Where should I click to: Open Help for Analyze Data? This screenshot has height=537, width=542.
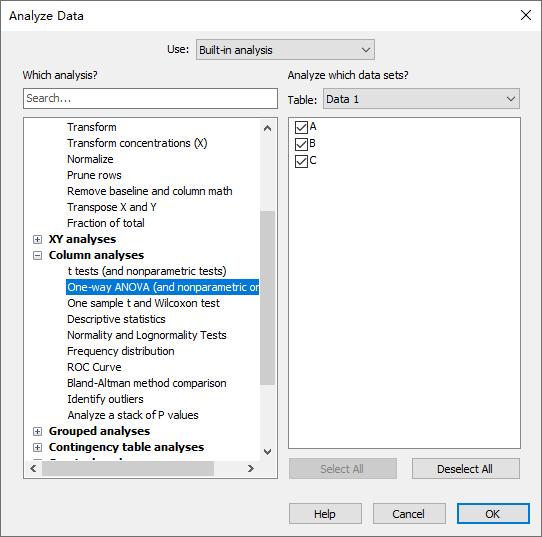click(325, 514)
